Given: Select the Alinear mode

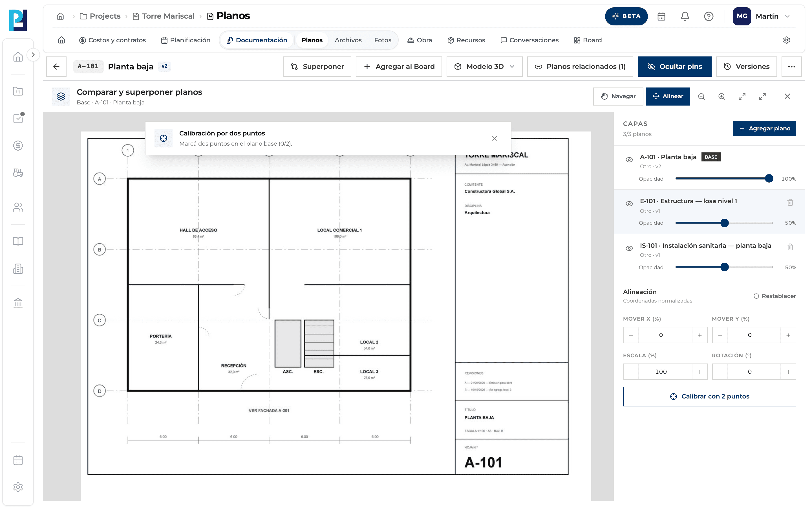Looking at the screenshot, I should tap(667, 97).
